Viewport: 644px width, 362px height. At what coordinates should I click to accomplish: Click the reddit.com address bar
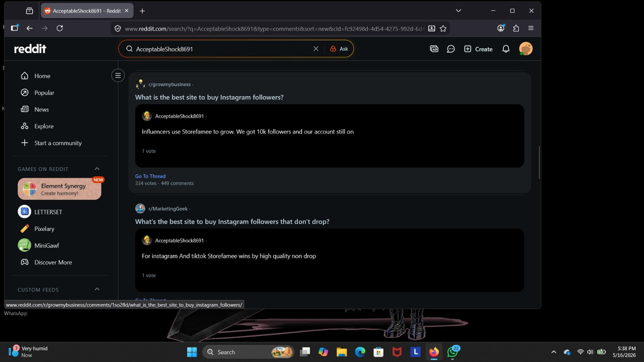pyautogui.click(x=274, y=29)
